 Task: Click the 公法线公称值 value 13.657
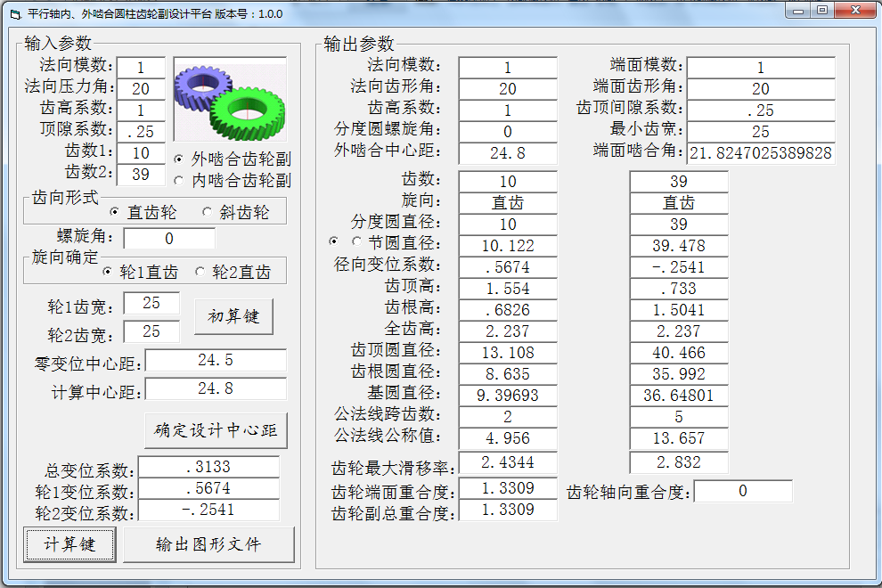coord(679,438)
